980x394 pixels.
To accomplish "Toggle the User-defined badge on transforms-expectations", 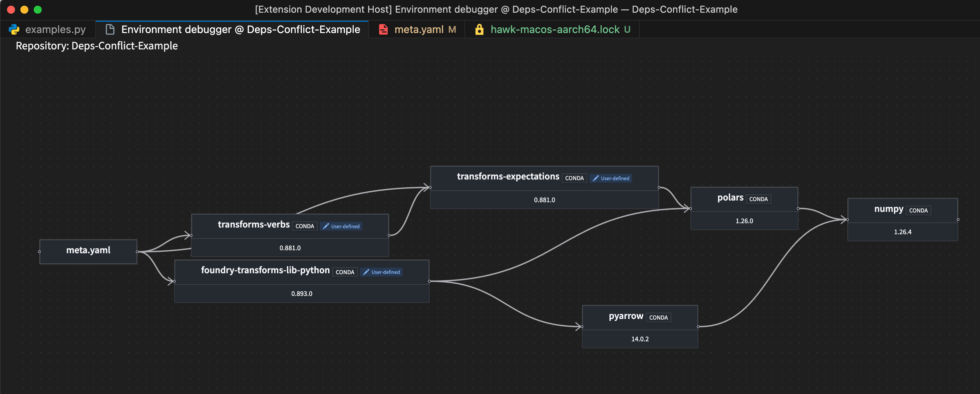I will tap(611, 178).
